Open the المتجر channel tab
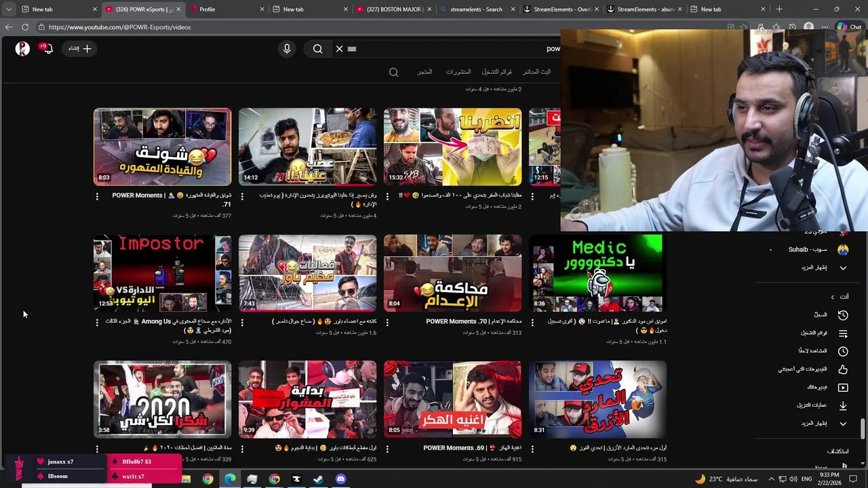This screenshot has height=488, width=868. (425, 72)
